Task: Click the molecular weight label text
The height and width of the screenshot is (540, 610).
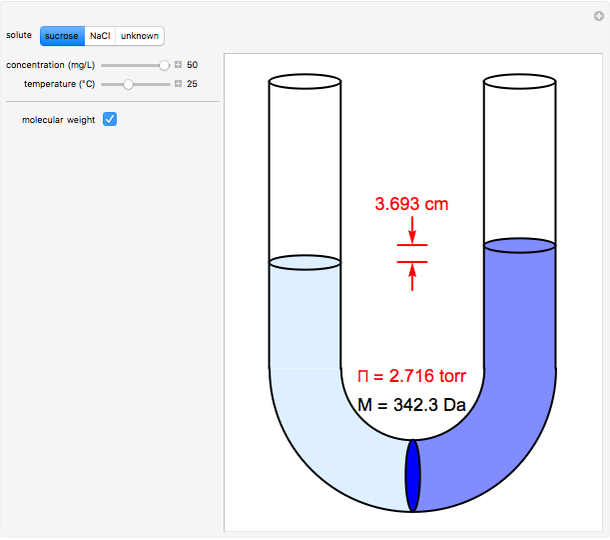Action: pyautogui.click(x=59, y=120)
